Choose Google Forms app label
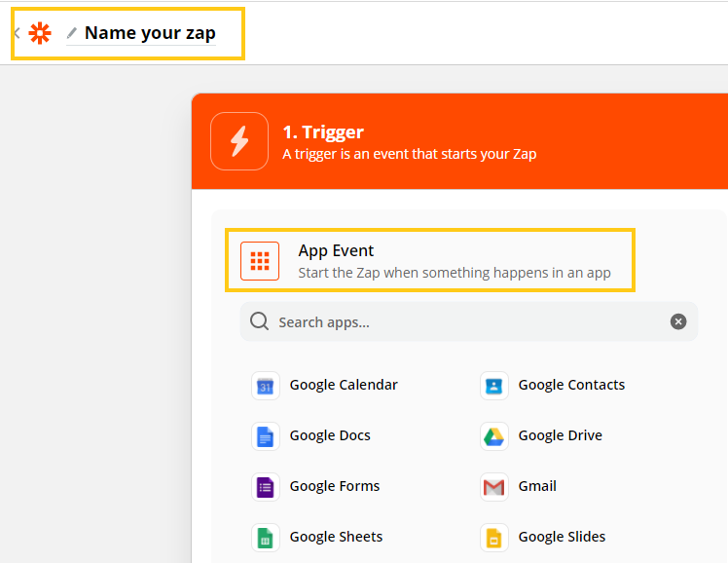This screenshot has width=728, height=563. [335, 486]
